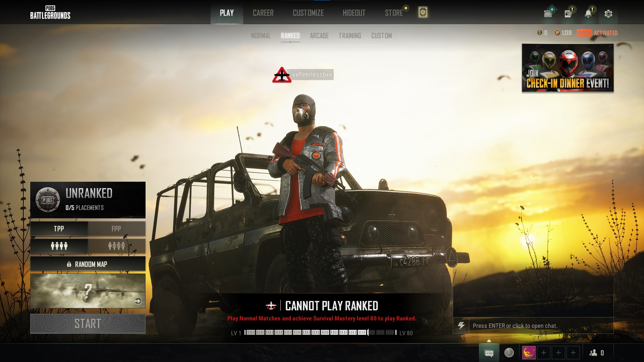The height and width of the screenshot is (362, 644).
Task: Click the map preview arrow expander
Action: [137, 301]
